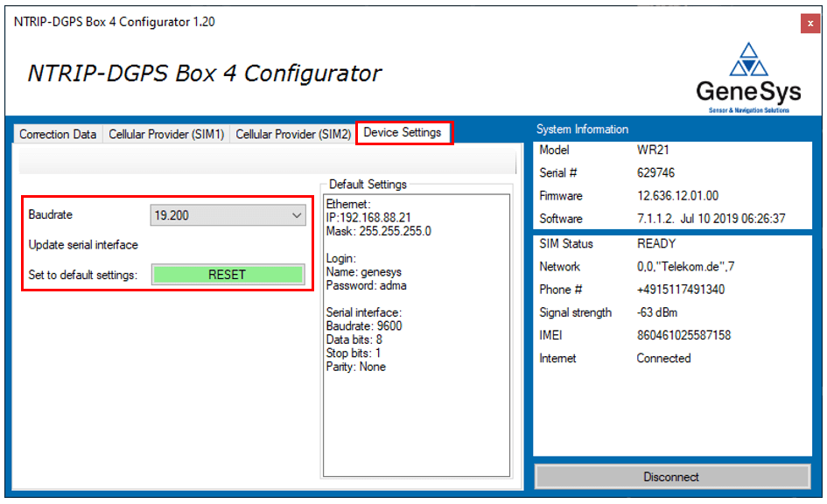Image resolution: width=827 pixels, height=504 pixels.
Task: Click the signal strength -63 dBm value
Action: pos(657,312)
